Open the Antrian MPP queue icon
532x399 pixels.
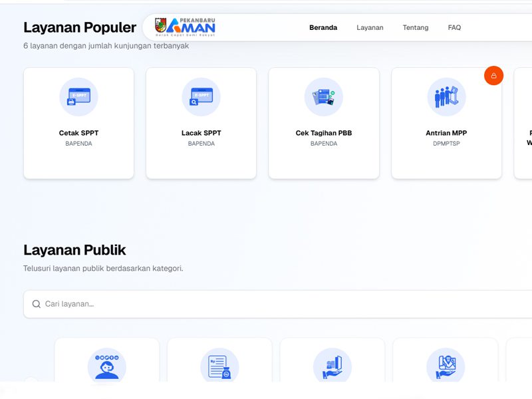tap(446, 97)
